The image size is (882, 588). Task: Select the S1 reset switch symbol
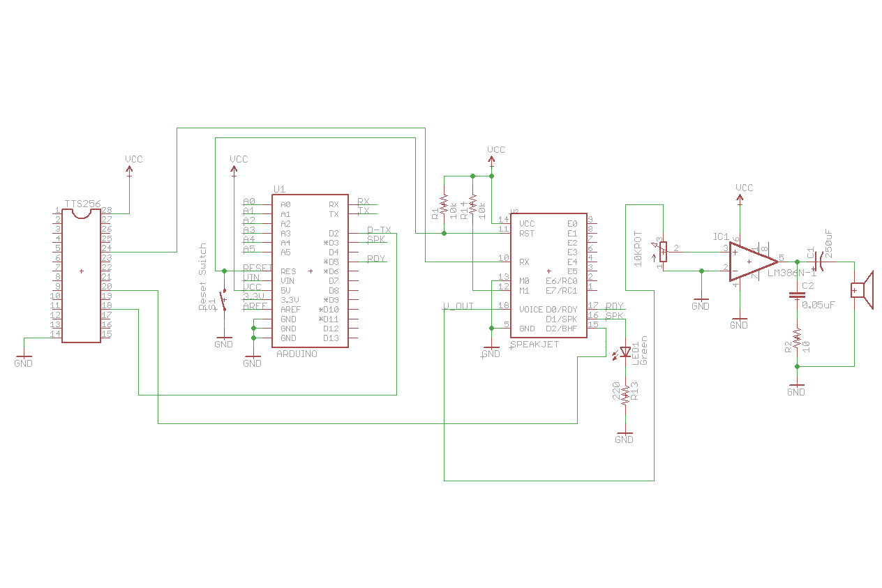(224, 300)
